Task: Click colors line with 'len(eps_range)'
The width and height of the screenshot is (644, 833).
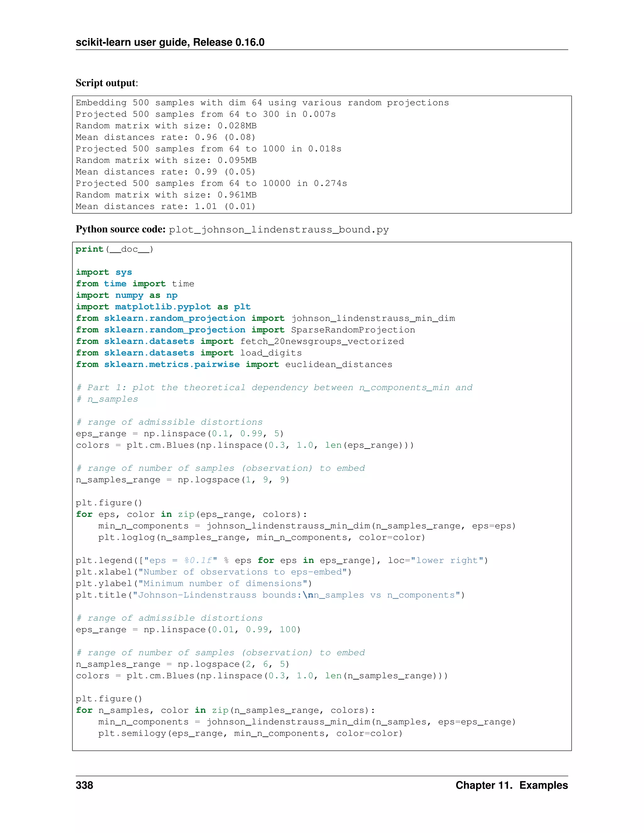Action: [245, 445]
